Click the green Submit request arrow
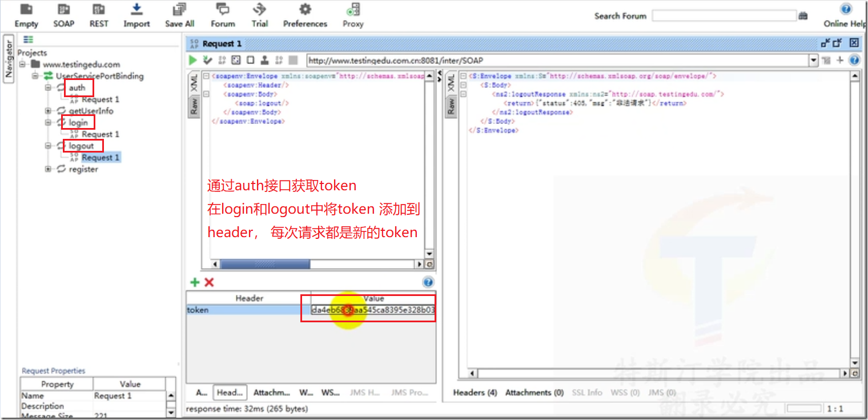 point(193,60)
